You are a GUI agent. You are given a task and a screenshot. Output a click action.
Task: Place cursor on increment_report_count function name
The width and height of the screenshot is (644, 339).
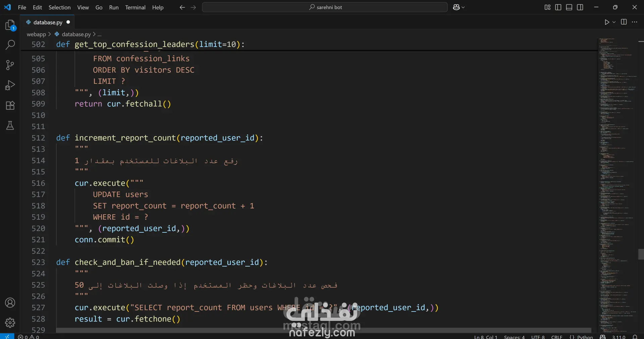point(125,138)
